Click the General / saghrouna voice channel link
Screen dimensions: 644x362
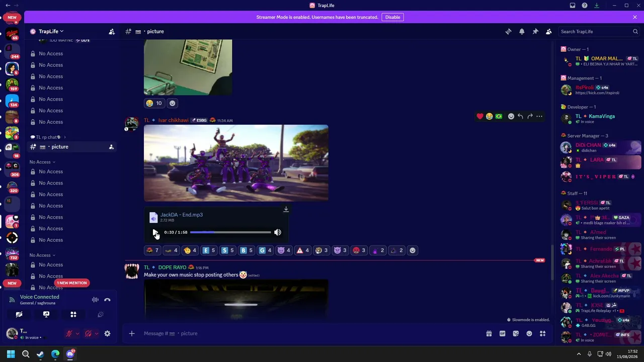click(38, 303)
